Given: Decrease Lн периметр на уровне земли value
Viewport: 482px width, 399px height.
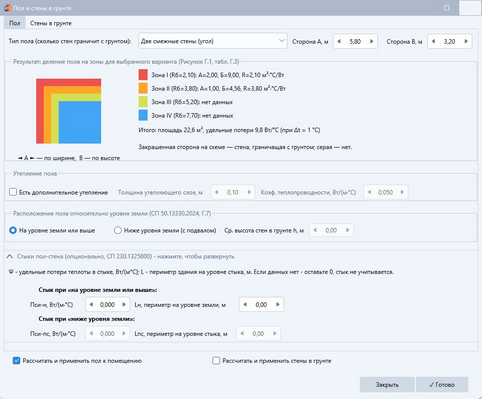Looking at the screenshot, I should point(245,304).
